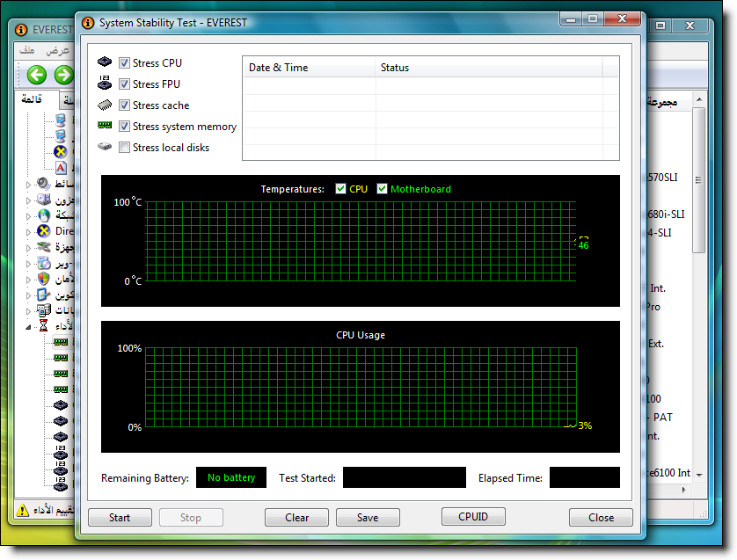Click the horizontal scroll right arrow in EVEREST
Screen dimensions: 737x560
pyautogui.click(x=684, y=490)
